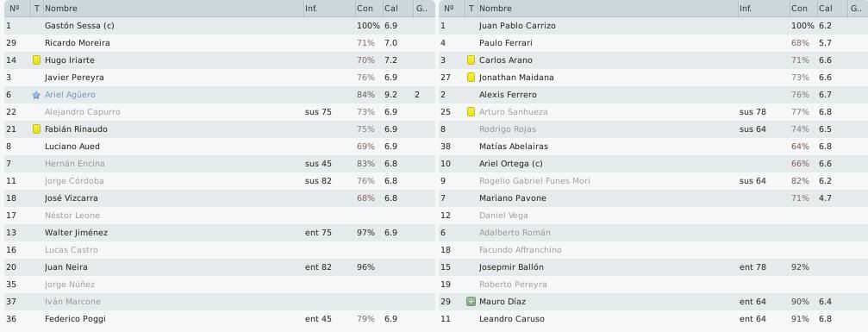868x332 pixels.
Task: Select Juan Pablo Carrizo row
Action: (x=653, y=26)
